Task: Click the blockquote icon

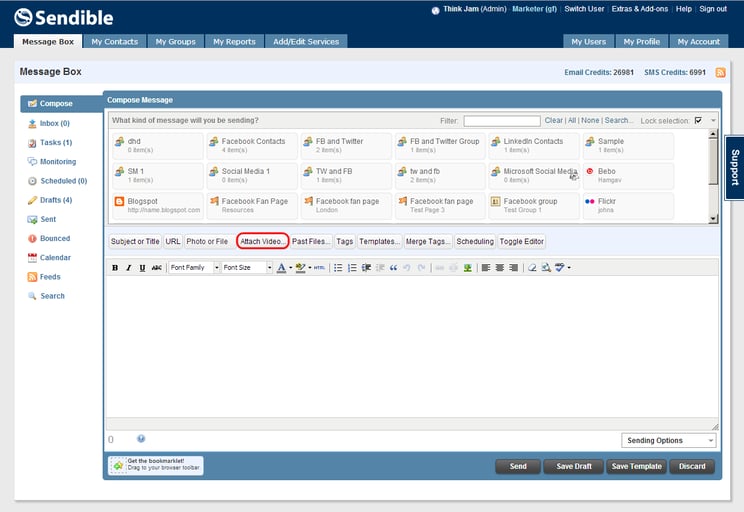Action: click(393, 268)
